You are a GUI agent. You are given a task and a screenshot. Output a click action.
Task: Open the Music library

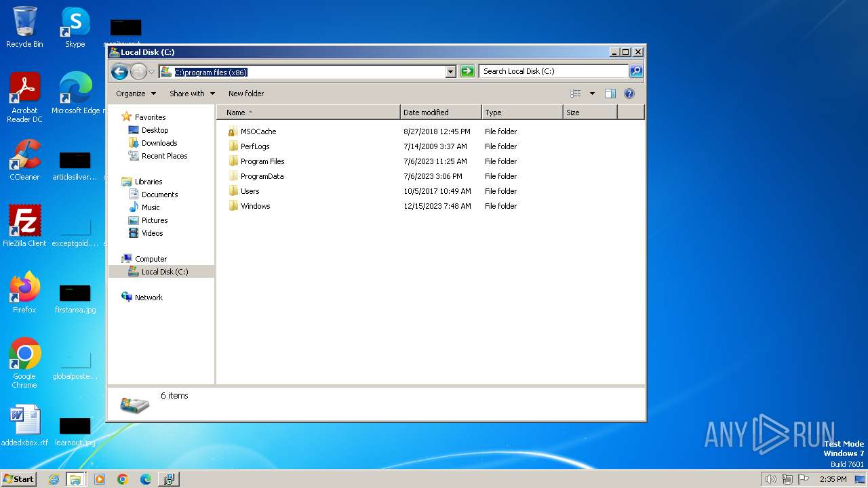coord(151,207)
